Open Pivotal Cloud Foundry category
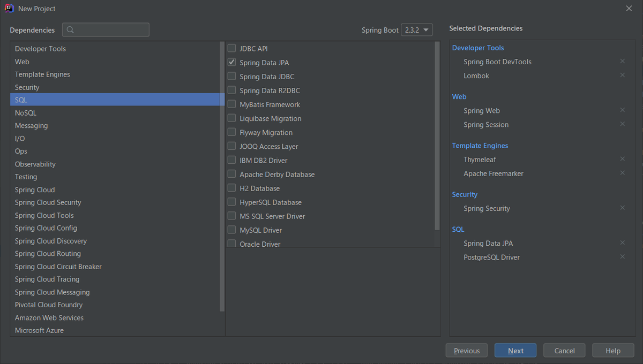 115,305
